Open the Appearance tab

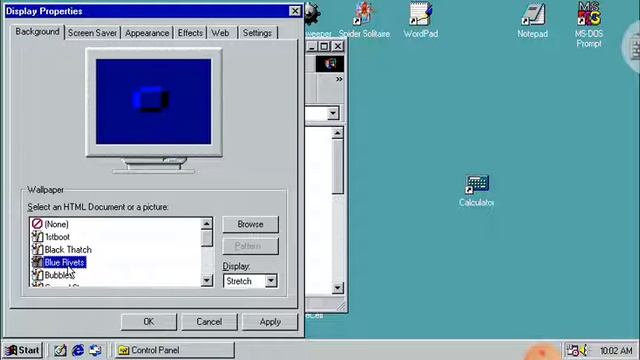point(147,33)
